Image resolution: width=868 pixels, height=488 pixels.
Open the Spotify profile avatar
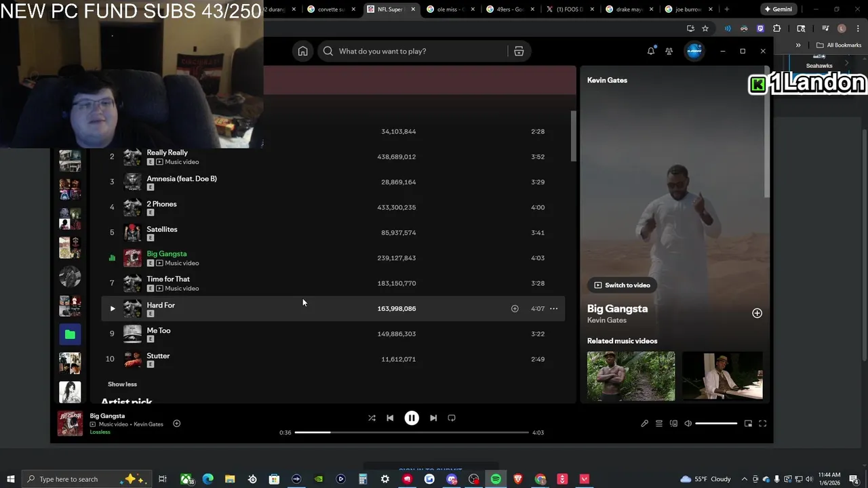(x=694, y=51)
